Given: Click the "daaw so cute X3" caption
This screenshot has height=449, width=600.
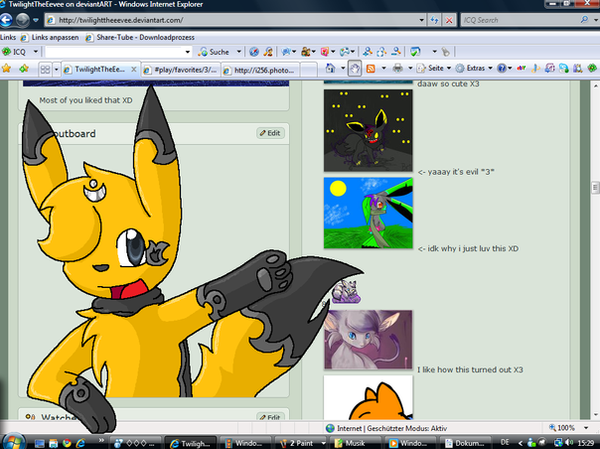Looking at the screenshot, I should tap(448, 83).
